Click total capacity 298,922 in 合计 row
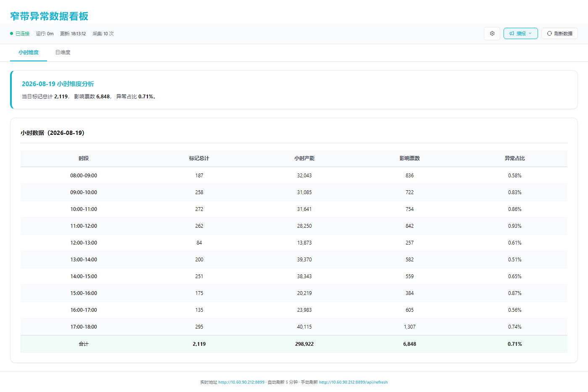Image resolution: width=588 pixels, height=392 pixels. [304, 344]
